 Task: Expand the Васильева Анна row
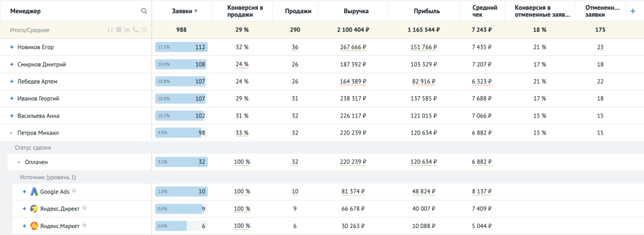pyautogui.click(x=11, y=116)
